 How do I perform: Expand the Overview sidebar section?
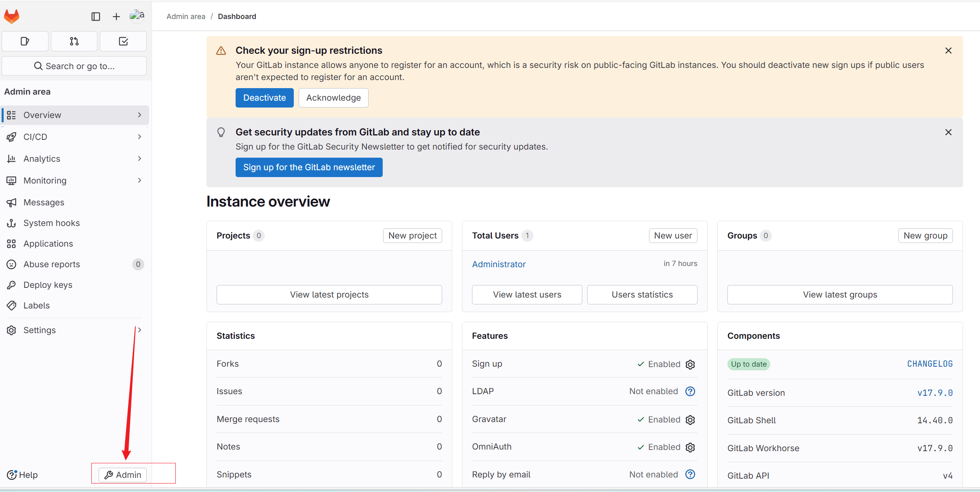pyautogui.click(x=76, y=115)
